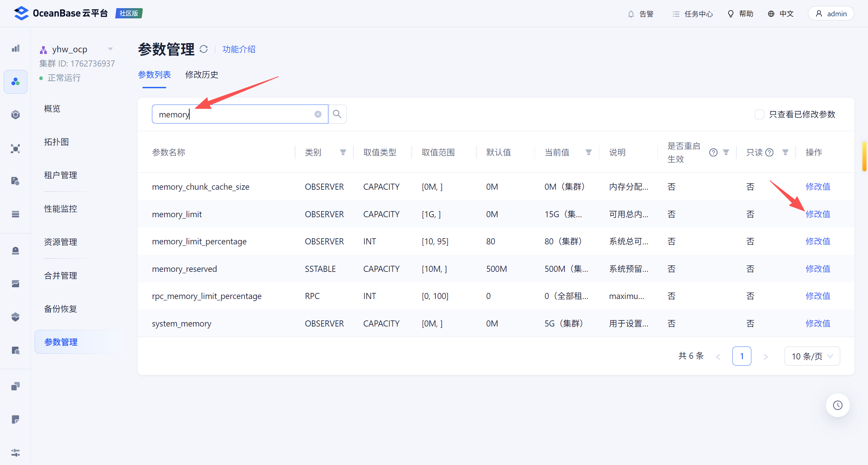Click the refresh icon beside 参数管理 title
The image size is (868, 465).
pos(204,49)
